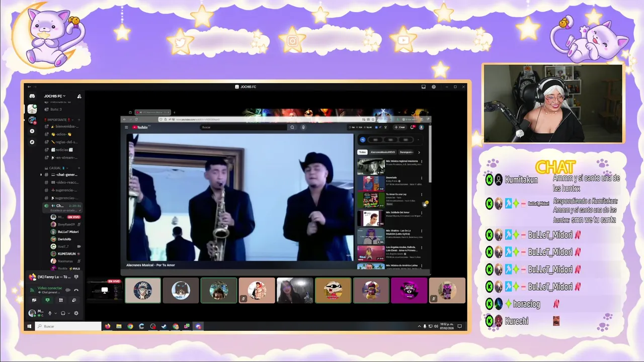Open Mix: Shakira Las De La Intuicion thumbnail
This screenshot has width=644, height=362.
tap(371, 236)
